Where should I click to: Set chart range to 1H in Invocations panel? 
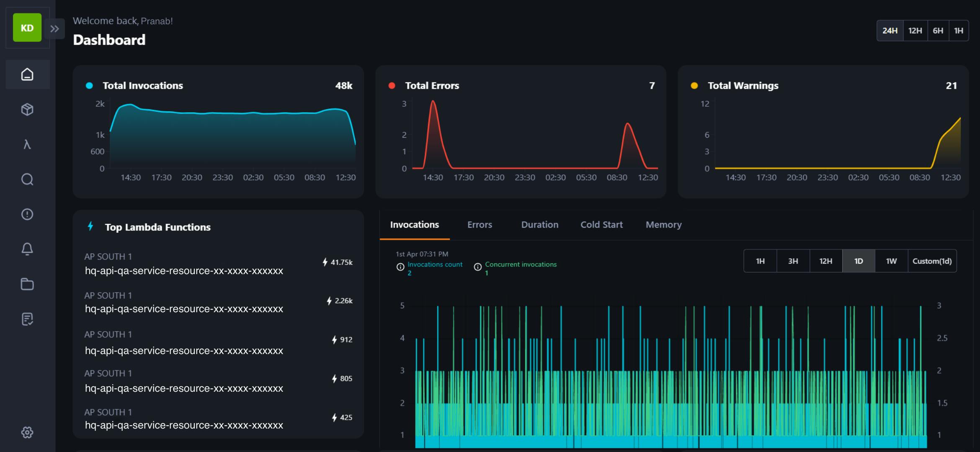pos(760,261)
